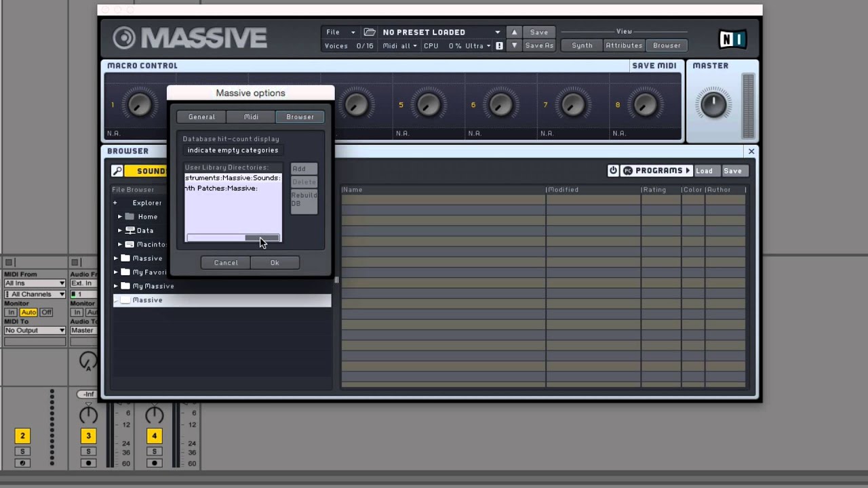The image size is (868, 488).
Task: Toggle track 2 activator button
Action: (22, 436)
